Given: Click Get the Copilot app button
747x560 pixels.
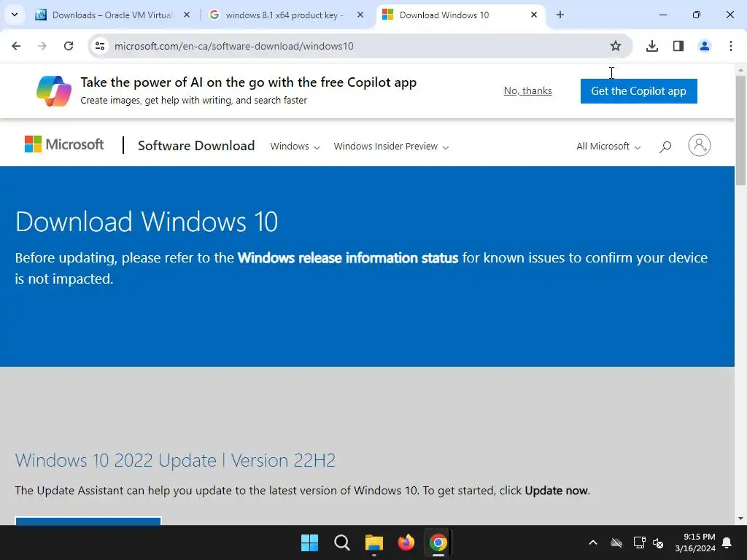Looking at the screenshot, I should coord(639,91).
